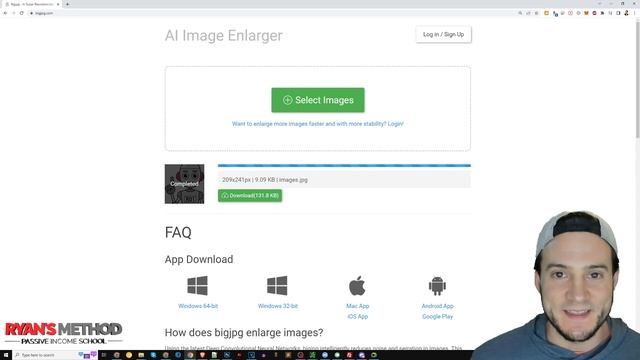This screenshot has width=640, height=360.
Task: Click 'How does bigjpg enlarge images?' heading
Action: (244, 333)
